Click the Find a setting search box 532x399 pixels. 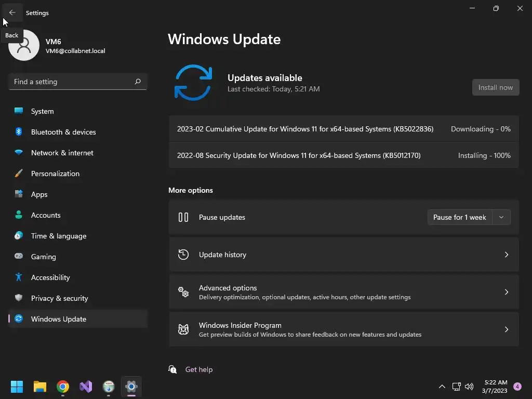tap(78, 82)
